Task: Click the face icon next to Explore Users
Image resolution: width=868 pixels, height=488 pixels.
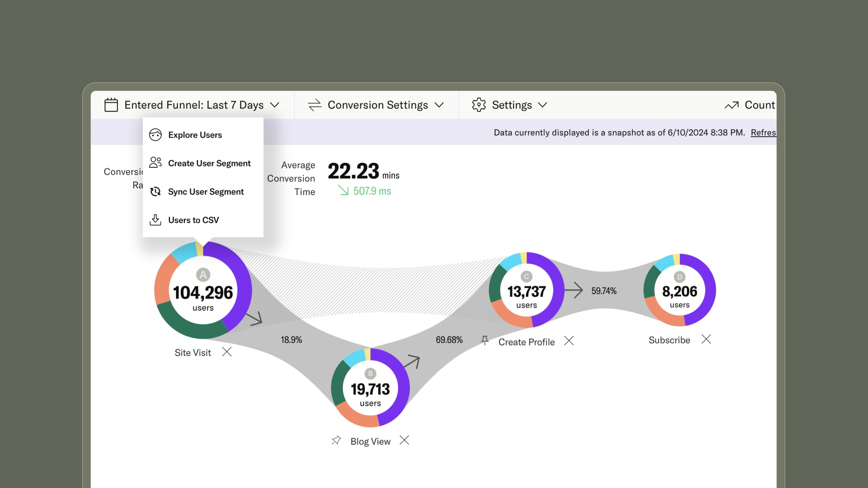Action: (156, 135)
